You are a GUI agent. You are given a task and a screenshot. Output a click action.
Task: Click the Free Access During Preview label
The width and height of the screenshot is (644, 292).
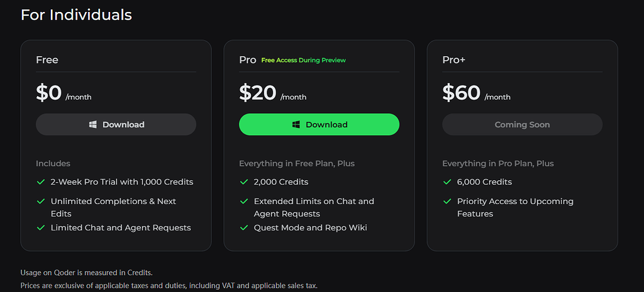pyautogui.click(x=304, y=60)
